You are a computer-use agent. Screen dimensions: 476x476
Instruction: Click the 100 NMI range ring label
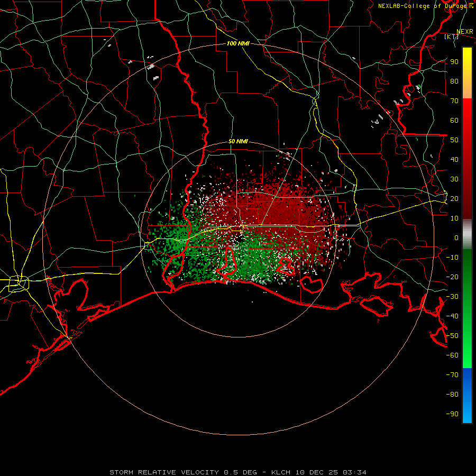pos(238,43)
